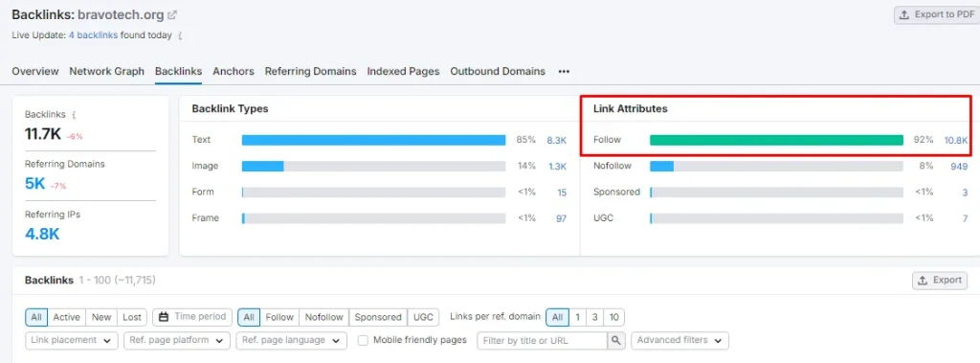The image size is (980, 363).
Task: Expand the Ref. page platform dropdown
Action: point(176,340)
